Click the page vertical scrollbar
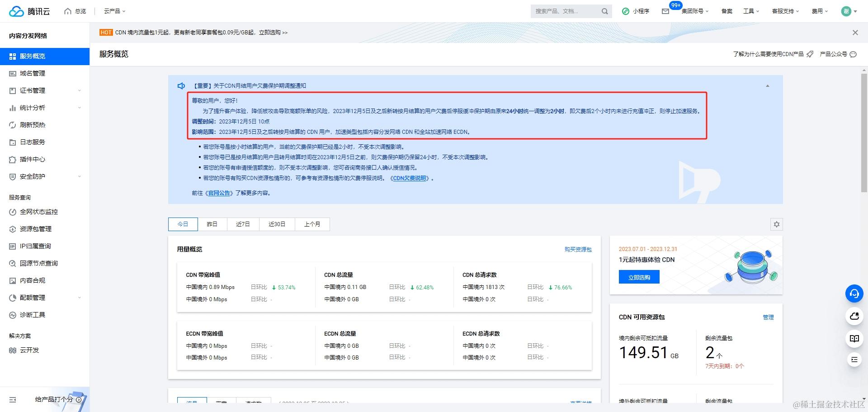 [x=864, y=133]
